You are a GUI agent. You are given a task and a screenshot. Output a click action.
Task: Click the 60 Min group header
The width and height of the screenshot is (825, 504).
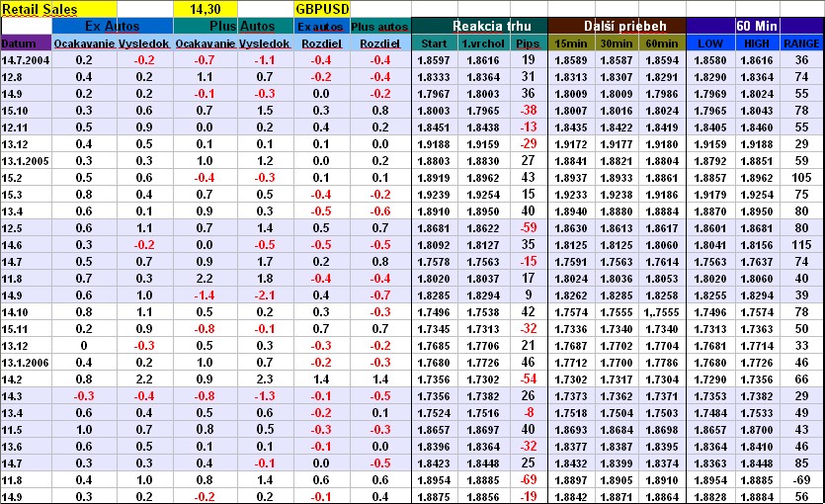(756, 26)
